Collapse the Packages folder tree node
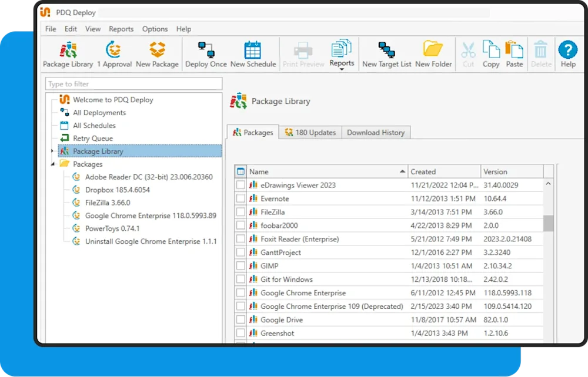 (52, 164)
